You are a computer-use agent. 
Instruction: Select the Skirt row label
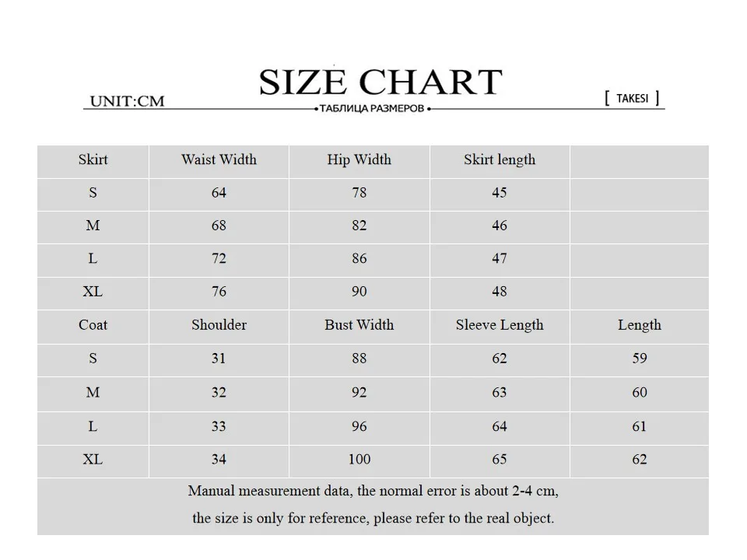93,159
